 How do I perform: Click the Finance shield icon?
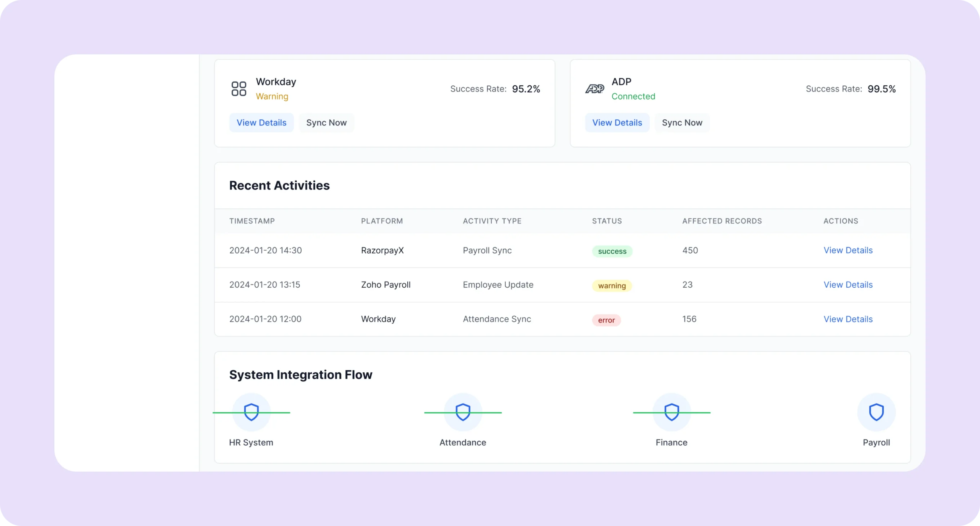pyautogui.click(x=671, y=412)
